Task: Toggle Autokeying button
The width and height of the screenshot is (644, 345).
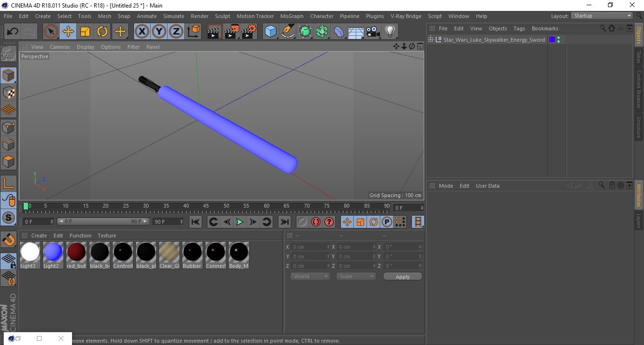Action: click(x=315, y=222)
